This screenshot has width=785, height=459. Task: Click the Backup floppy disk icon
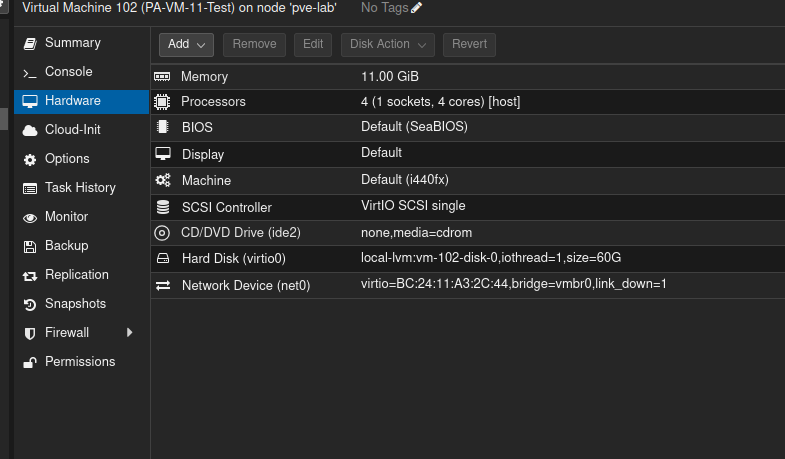click(30, 247)
